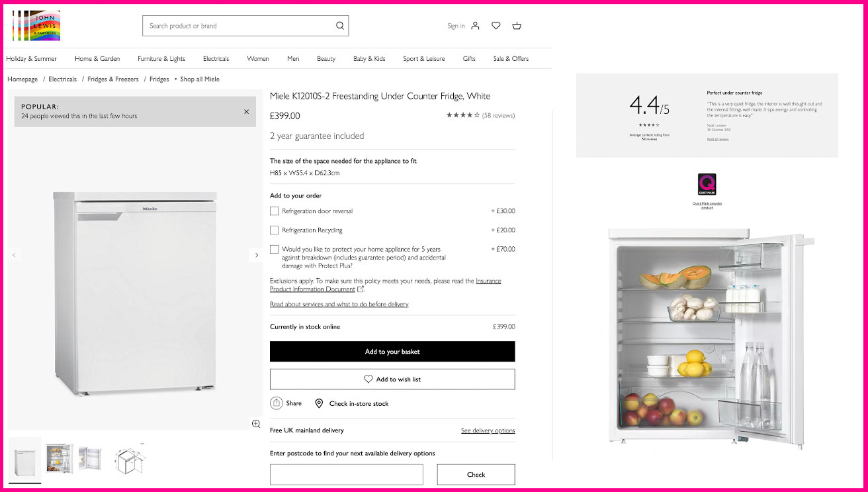
Task: Click Quiet Mark awarded product link
Action: click(707, 206)
